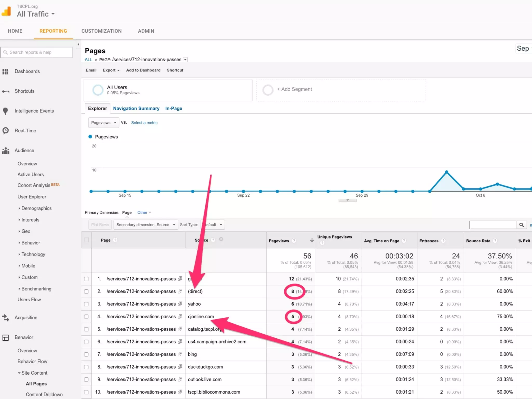Collapse the sidebar with the arrow icon
532x399 pixels.
point(78,44)
